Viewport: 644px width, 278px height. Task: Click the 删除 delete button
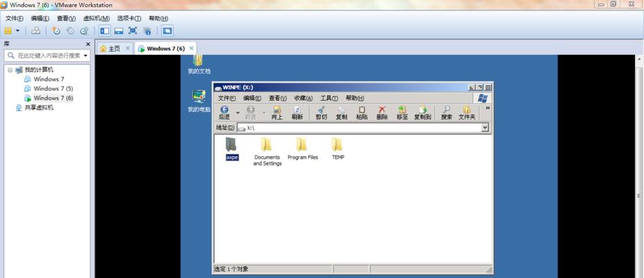point(382,113)
